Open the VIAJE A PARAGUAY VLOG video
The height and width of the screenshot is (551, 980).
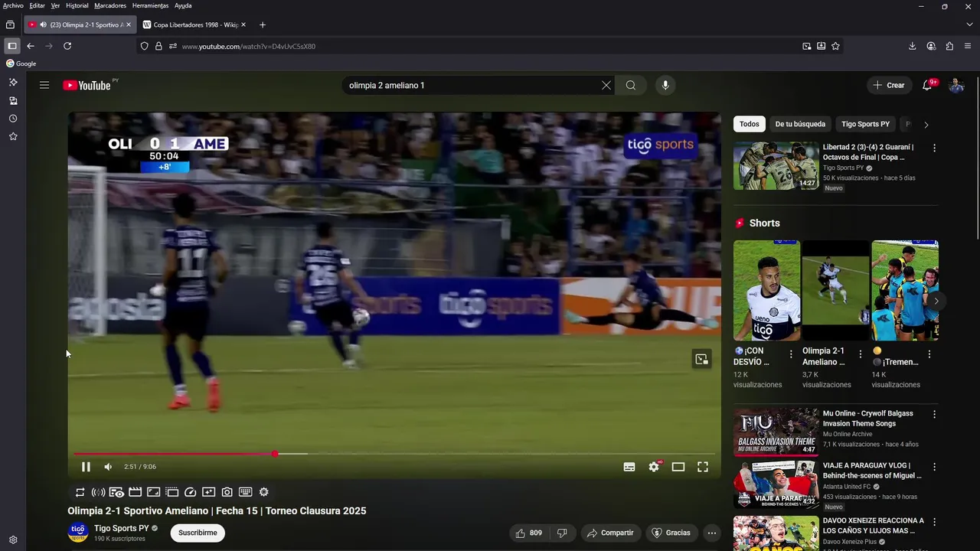pyautogui.click(x=776, y=484)
